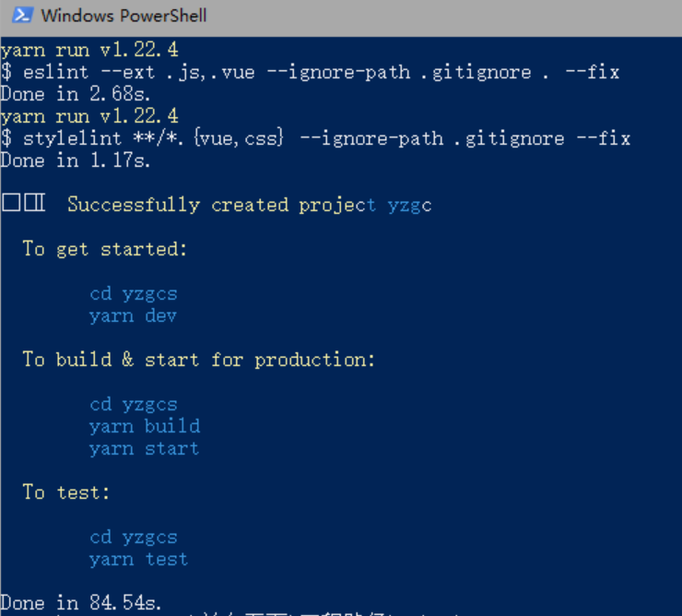Click the 'To test:' heading
Image resolution: width=682 pixels, height=616 pixels.
[x=66, y=492]
